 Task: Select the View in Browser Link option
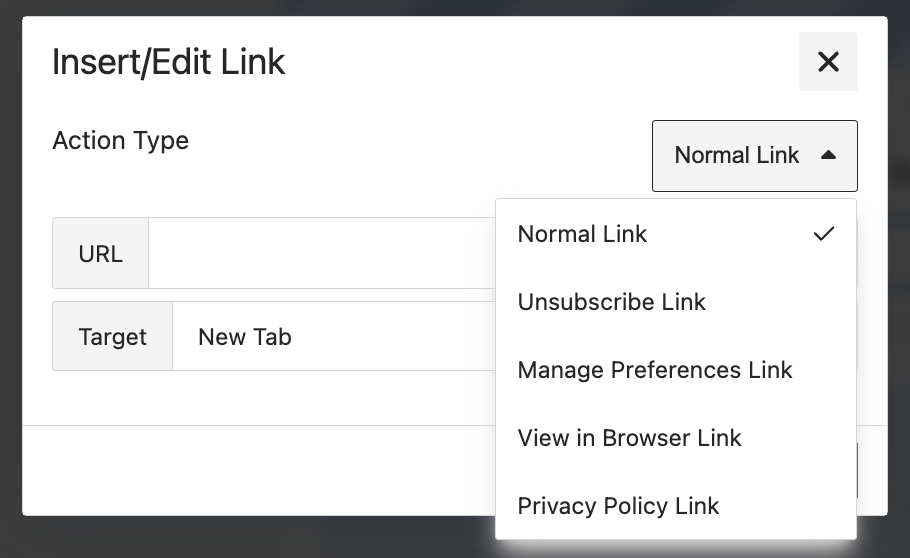(630, 438)
